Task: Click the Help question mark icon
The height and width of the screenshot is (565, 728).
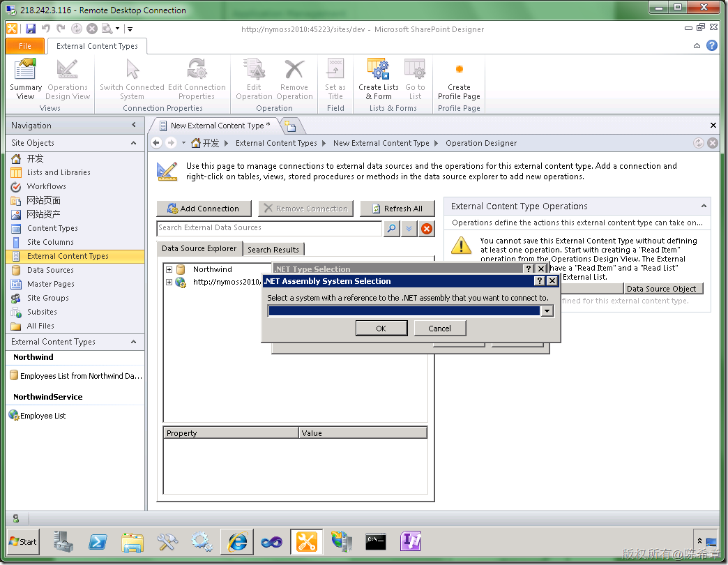Action: (712, 45)
